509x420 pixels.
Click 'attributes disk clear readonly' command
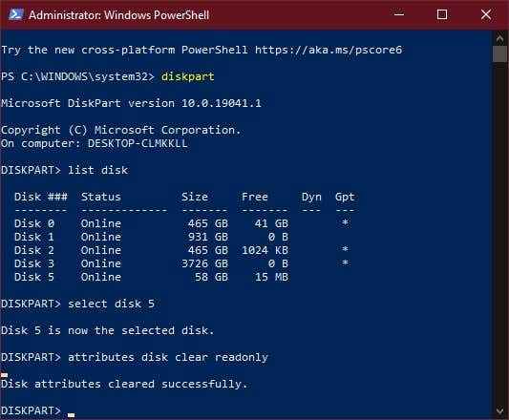[168, 357]
